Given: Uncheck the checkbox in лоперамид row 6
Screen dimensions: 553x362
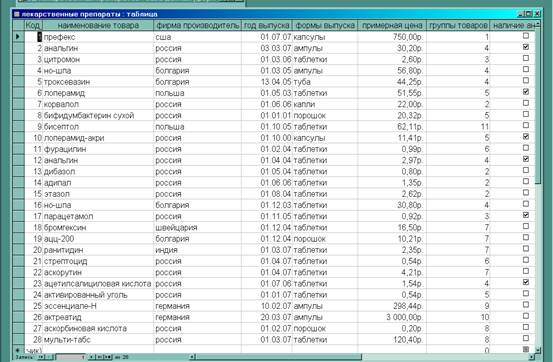Looking at the screenshot, I should 525,92.
